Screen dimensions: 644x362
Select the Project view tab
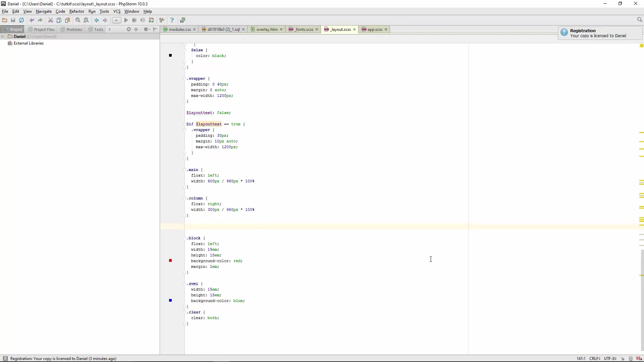[x=13, y=29]
